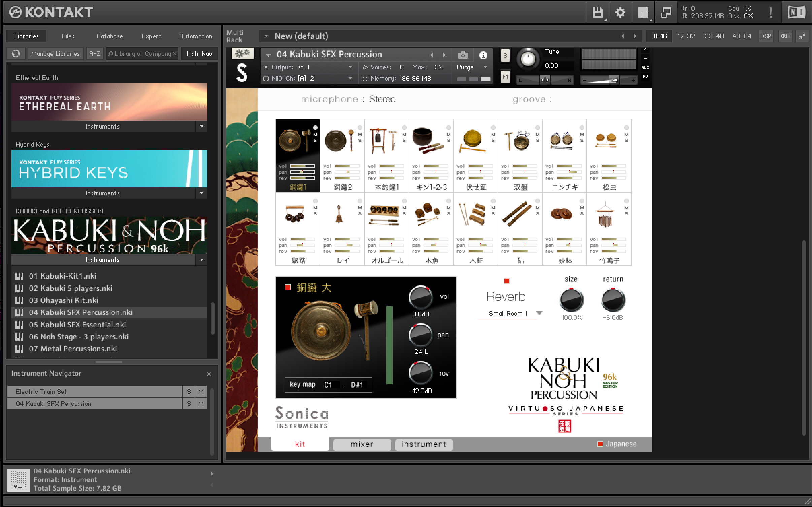
Task: Switch to the Database tab
Action: (109, 36)
